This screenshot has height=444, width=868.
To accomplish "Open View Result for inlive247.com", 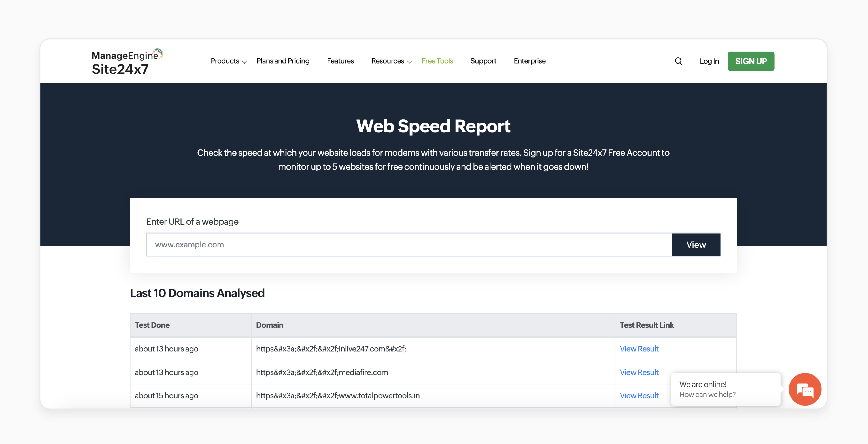I will [x=639, y=349].
